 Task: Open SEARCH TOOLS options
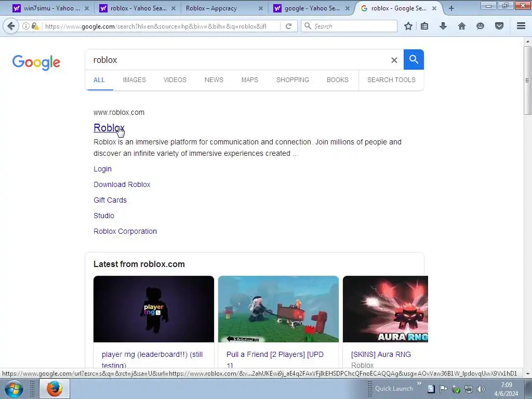(391, 80)
